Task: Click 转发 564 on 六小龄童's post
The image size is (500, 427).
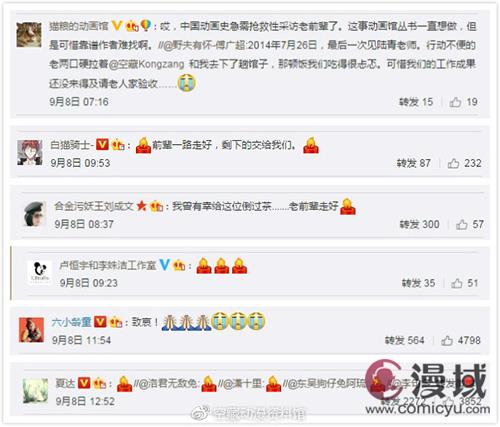Action: point(404,340)
